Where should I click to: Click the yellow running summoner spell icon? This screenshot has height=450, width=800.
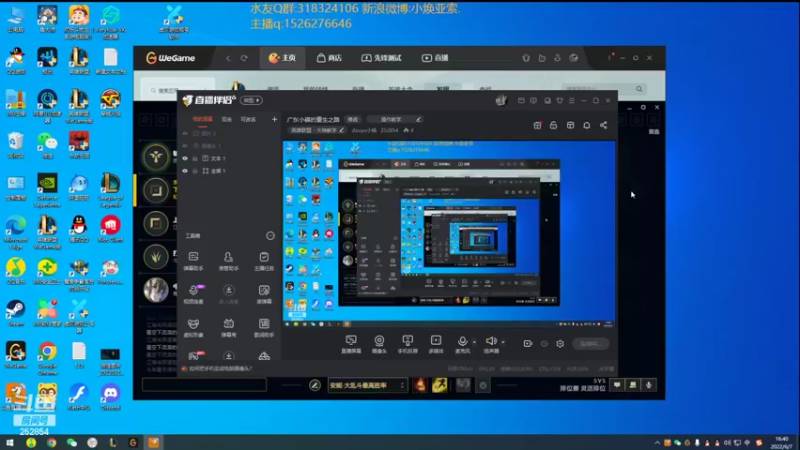(440, 385)
